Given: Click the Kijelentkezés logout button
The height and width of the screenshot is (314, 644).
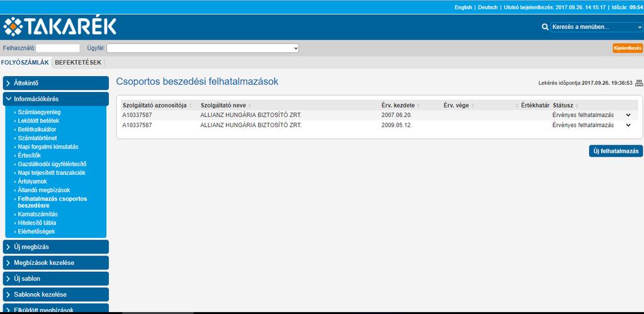Looking at the screenshot, I should [628, 48].
